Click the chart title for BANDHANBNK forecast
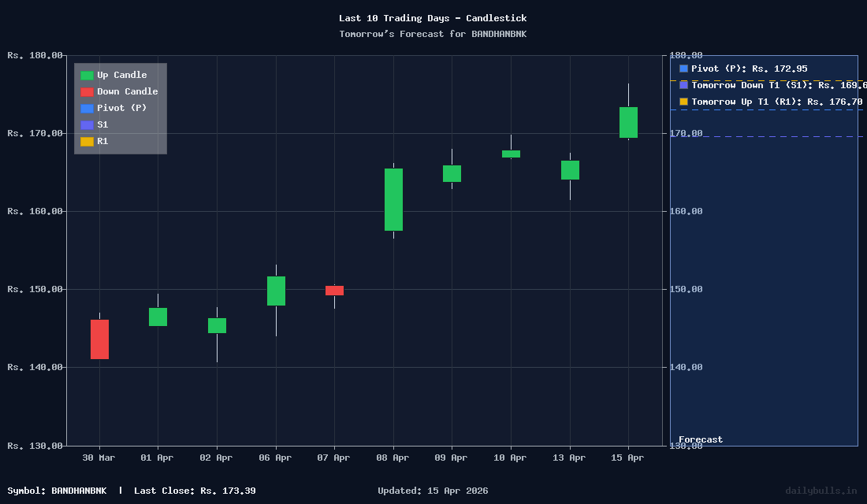The width and height of the screenshot is (867, 504). click(433, 34)
